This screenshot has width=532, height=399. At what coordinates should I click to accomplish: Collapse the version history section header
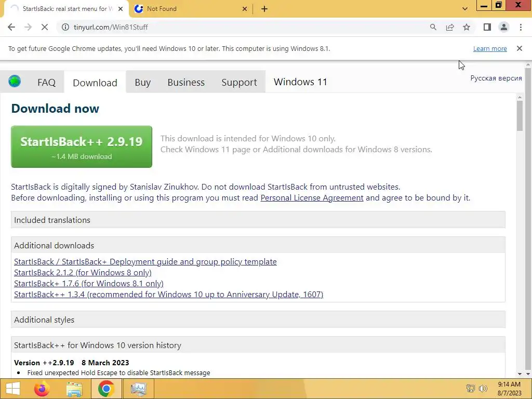[258, 345]
